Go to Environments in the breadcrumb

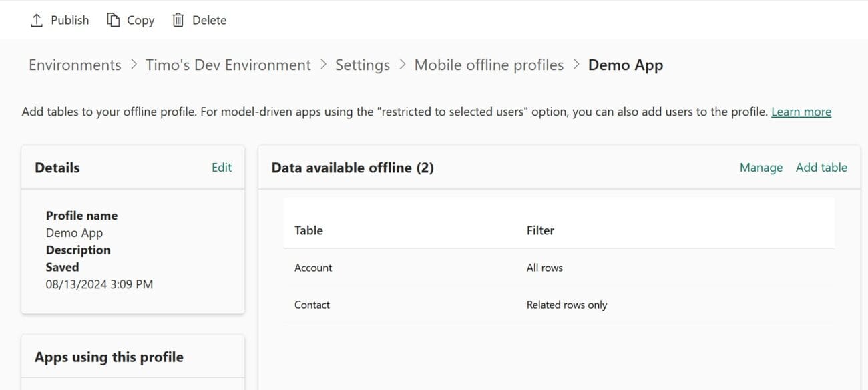point(75,65)
